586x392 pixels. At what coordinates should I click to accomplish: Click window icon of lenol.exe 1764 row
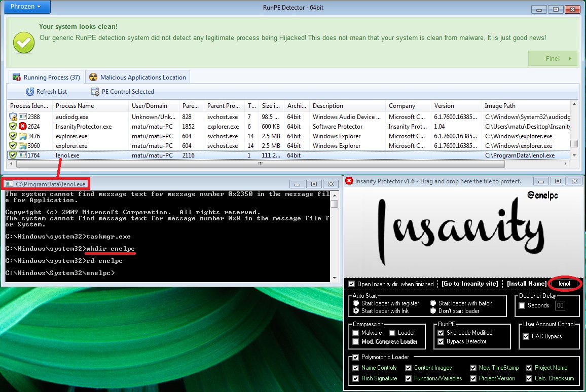[23, 155]
